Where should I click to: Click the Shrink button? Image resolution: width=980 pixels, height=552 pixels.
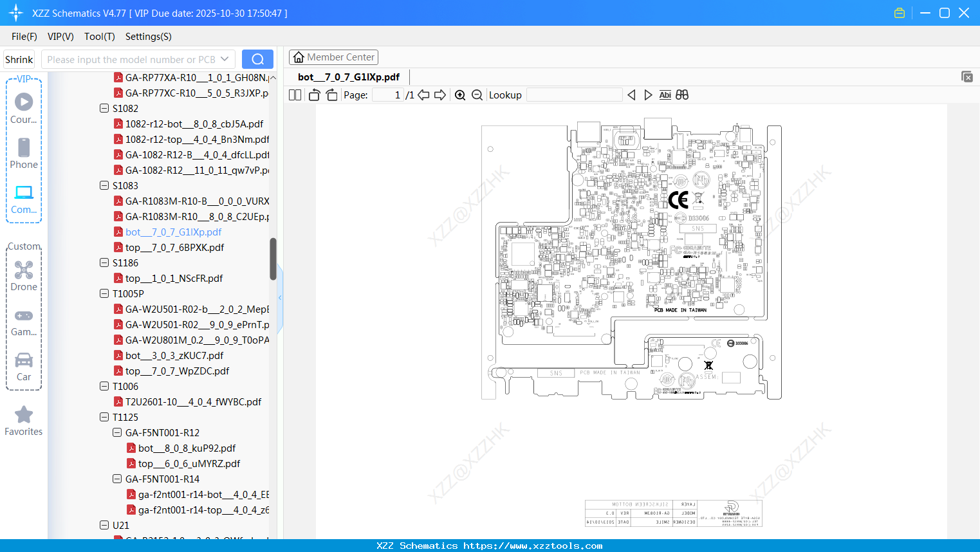click(19, 59)
